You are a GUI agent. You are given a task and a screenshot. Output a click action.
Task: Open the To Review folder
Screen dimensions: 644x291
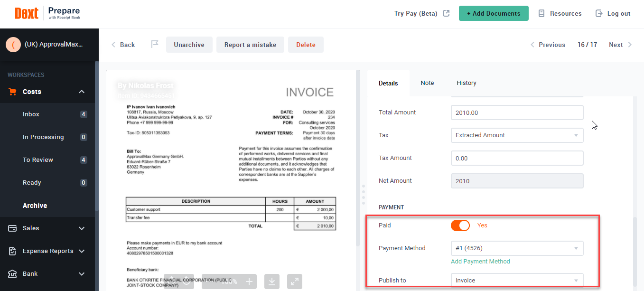click(x=47, y=160)
